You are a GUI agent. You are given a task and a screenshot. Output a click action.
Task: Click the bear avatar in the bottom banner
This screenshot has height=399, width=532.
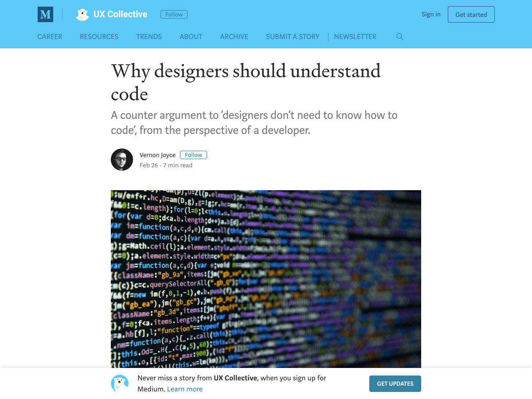click(120, 383)
